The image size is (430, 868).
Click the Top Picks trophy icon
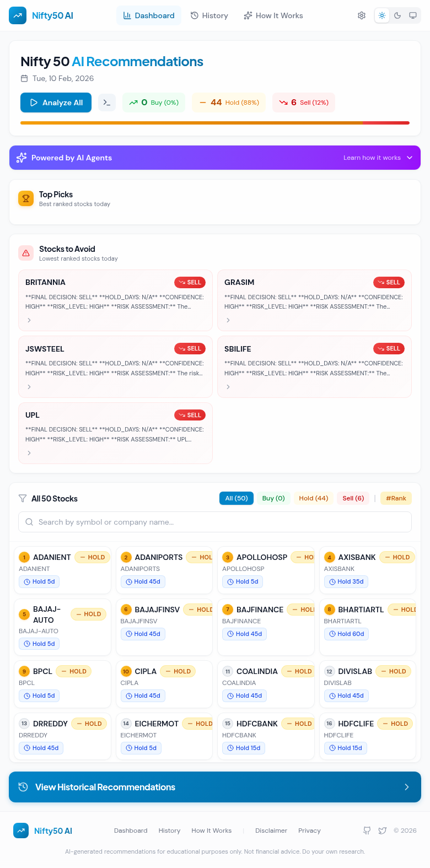click(26, 198)
